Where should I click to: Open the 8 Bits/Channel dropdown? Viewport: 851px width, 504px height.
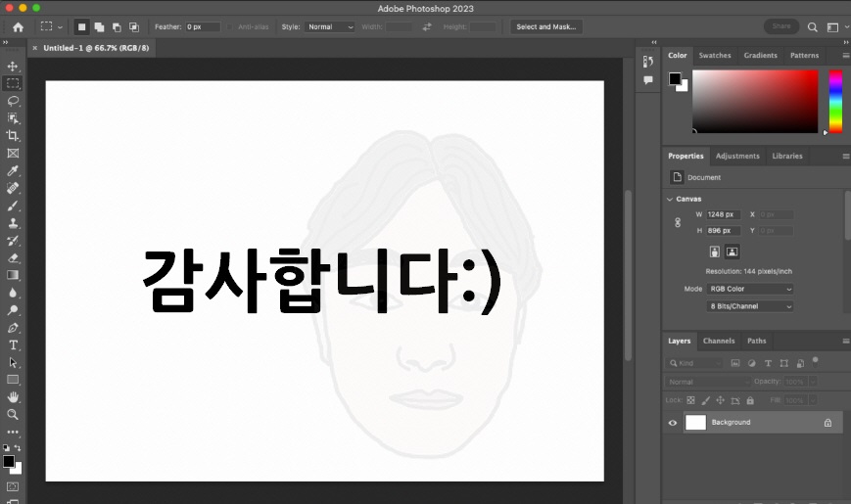[x=749, y=306]
